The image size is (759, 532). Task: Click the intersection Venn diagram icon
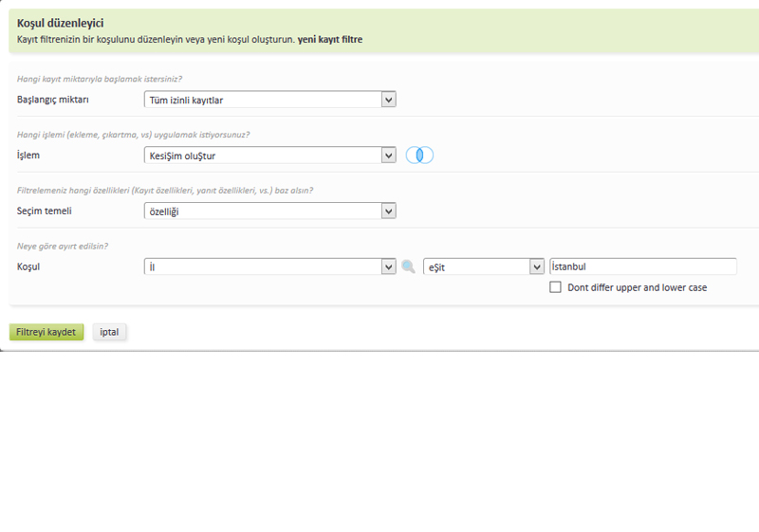click(x=419, y=156)
